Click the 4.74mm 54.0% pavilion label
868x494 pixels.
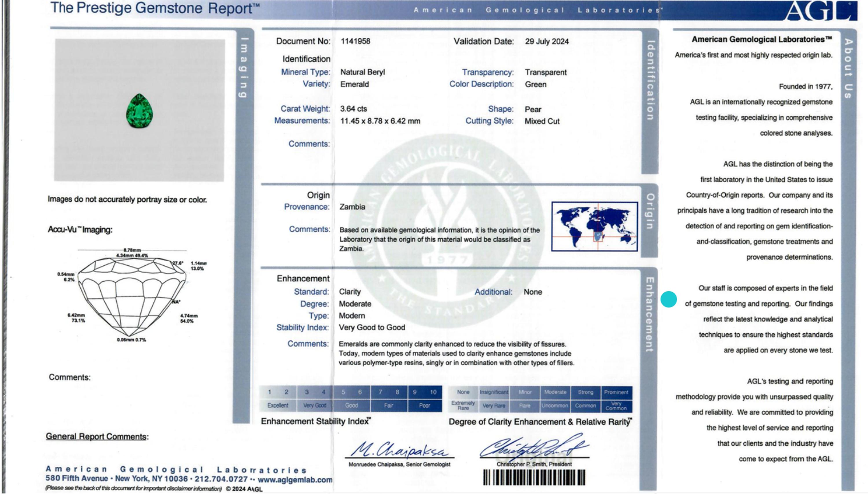(189, 318)
